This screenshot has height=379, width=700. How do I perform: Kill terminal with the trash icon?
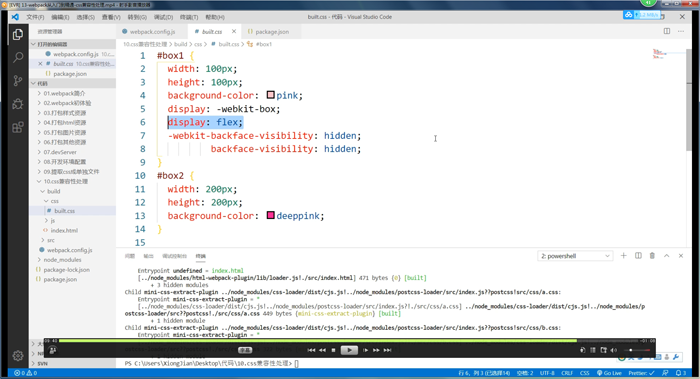point(652,256)
